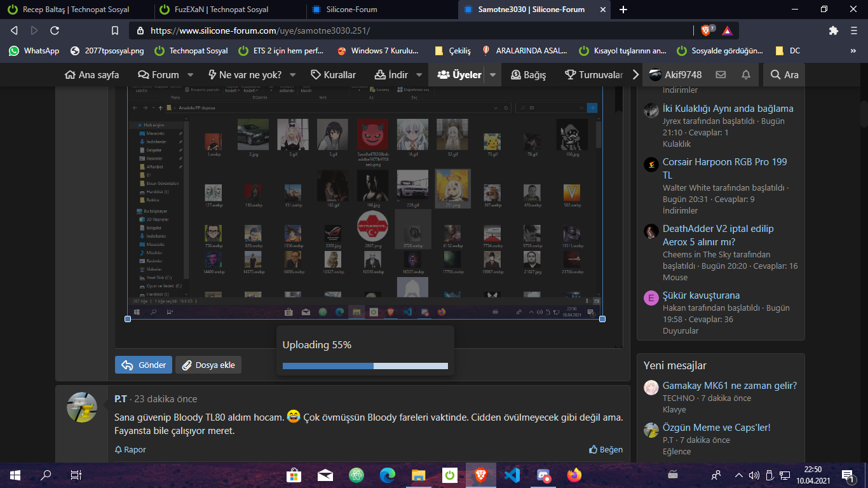
Task: Open the forum inbox envelope icon
Action: point(721,75)
